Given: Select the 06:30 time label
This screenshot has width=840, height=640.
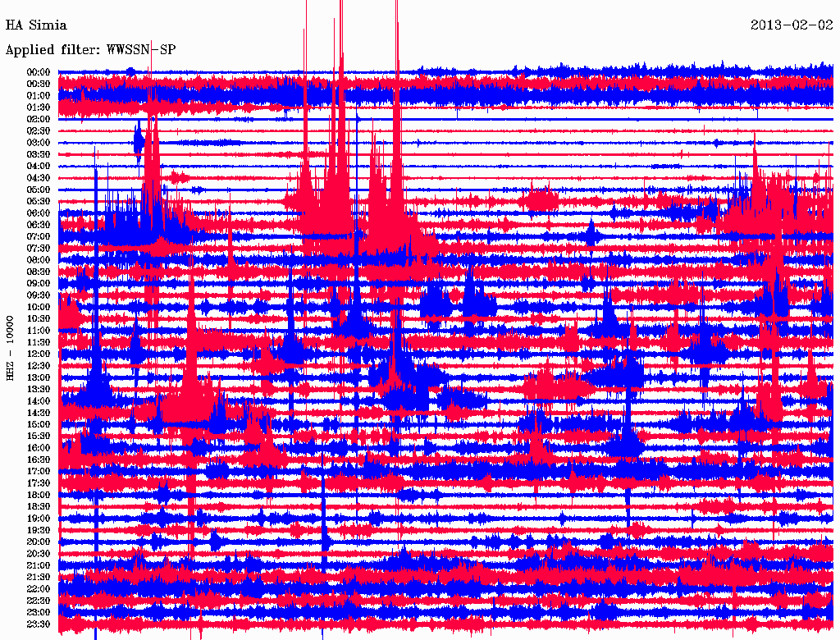Looking at the screenshot, I should coord(38,225).
